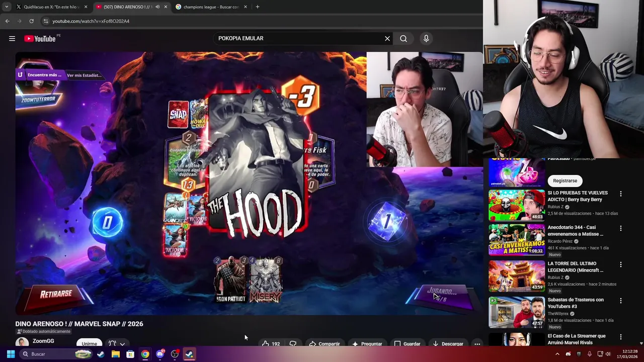
Task: Click the Doblado automáticamente label
Action: tap(43, 332)
